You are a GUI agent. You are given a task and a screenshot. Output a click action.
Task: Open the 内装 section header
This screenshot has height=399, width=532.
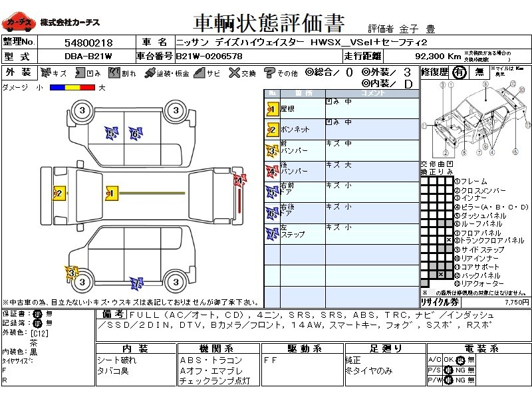coord(136,348)
